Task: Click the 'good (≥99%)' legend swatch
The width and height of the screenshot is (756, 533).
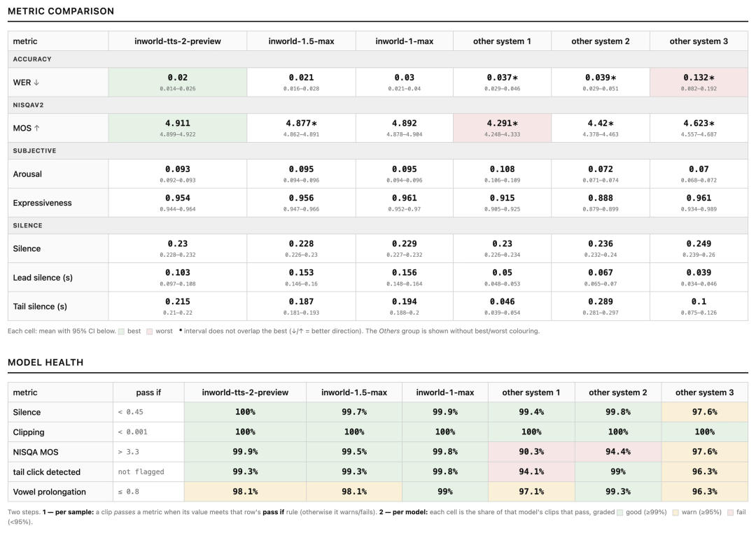Action: point(620,512)
